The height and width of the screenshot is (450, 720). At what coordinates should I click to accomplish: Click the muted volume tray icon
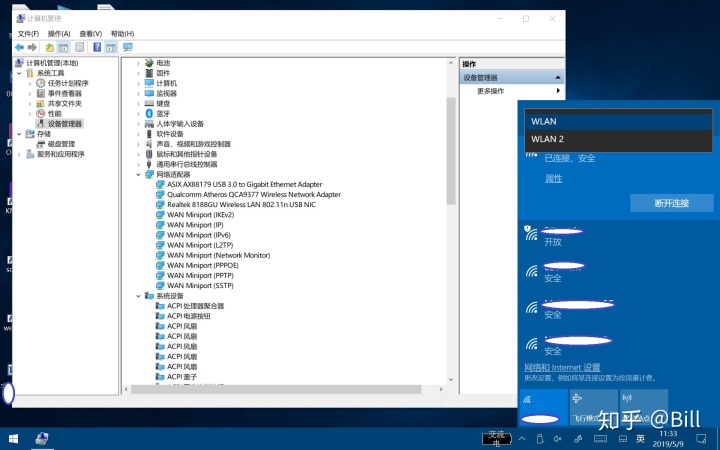[557, 439]
